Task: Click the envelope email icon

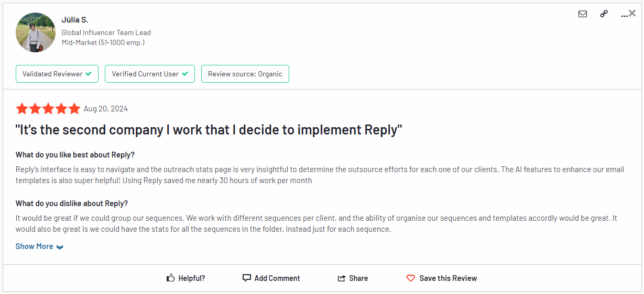Action: (583, 14)
